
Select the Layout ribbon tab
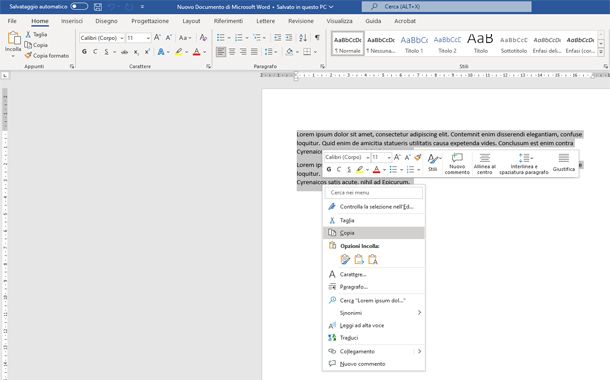[x=191, y=21]
